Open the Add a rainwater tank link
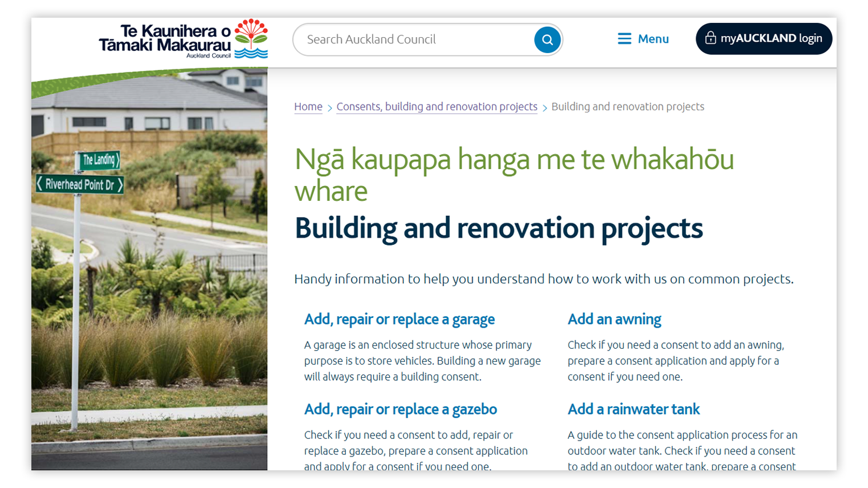 coord(633,409)
